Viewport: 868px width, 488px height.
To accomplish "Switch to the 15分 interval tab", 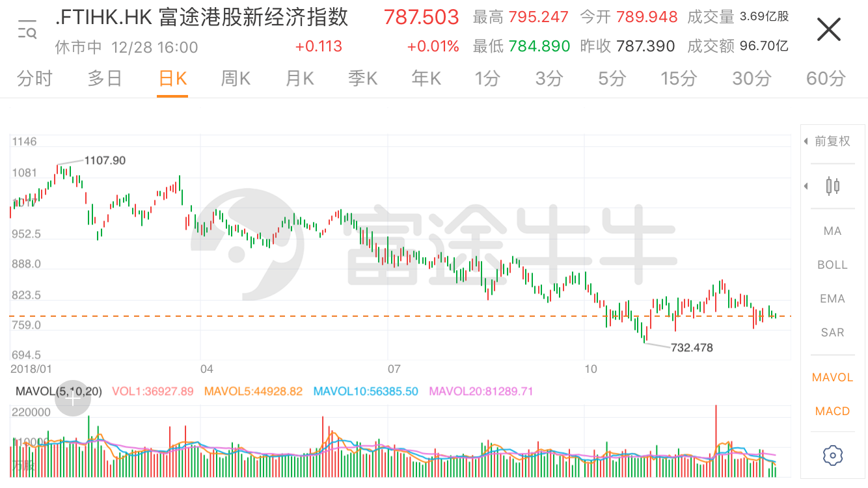I will point(679,79).
